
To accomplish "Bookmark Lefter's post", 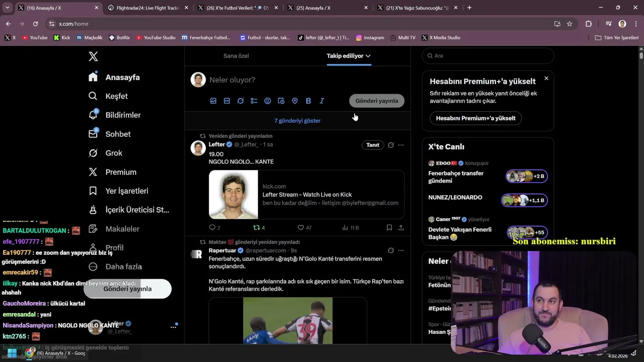I will [389, 228].
